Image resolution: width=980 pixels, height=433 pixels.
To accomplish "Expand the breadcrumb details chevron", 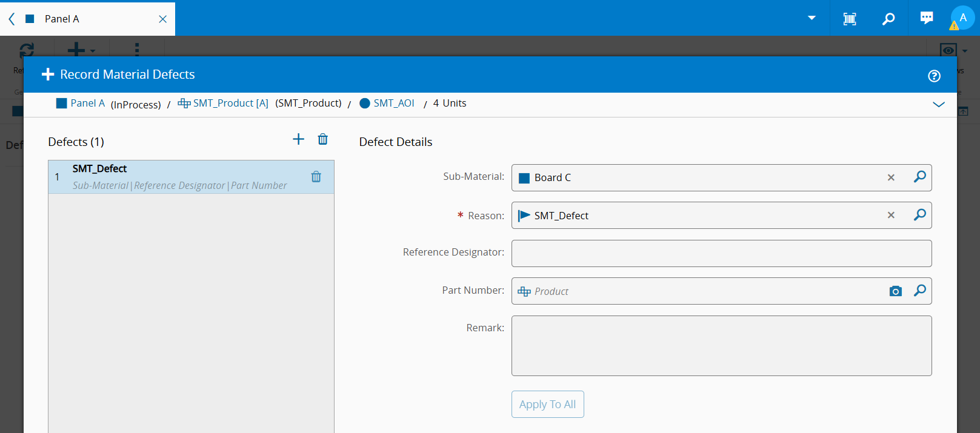I will click(x=938, y=104).
